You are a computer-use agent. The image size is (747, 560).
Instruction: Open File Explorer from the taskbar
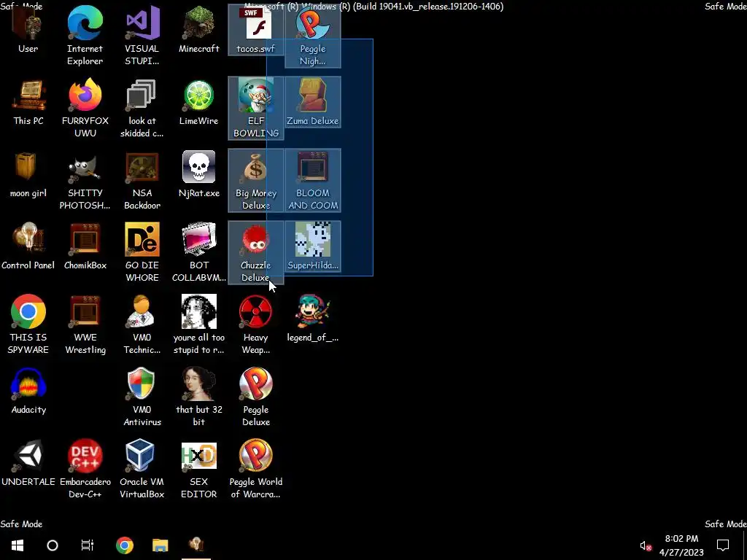tap(160, 545)
